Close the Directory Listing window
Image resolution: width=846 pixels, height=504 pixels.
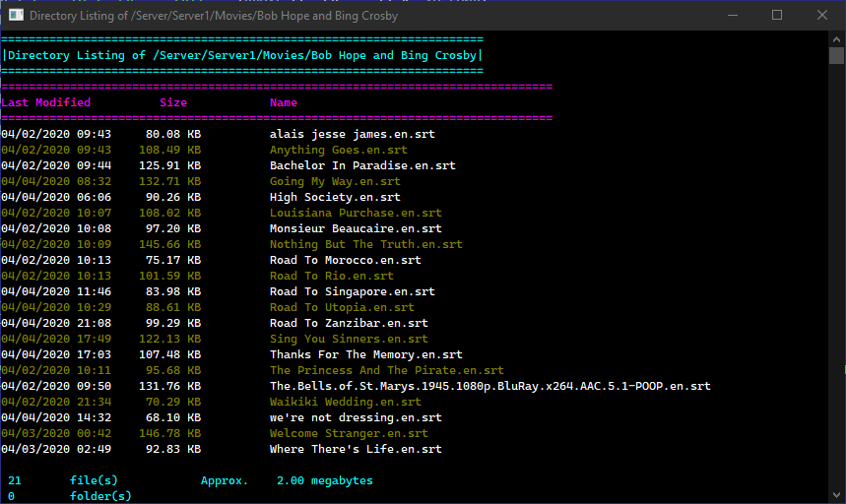pos(821,15)
